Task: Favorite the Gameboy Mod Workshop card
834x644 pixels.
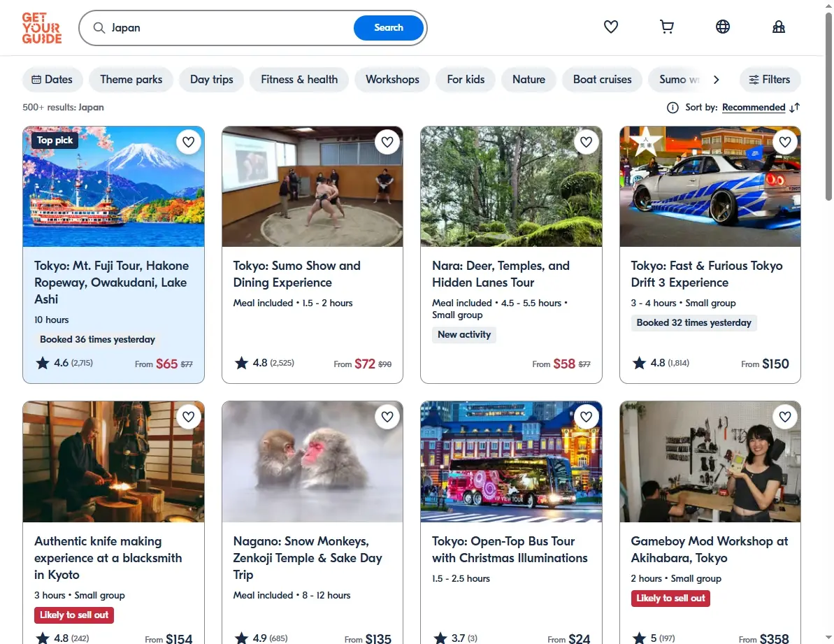Action: tap(785, 417)
